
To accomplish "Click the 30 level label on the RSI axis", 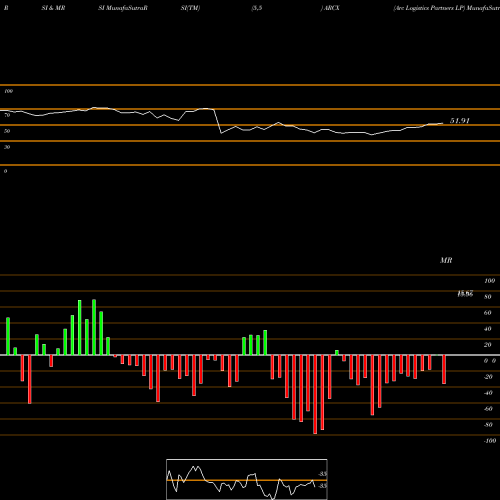I will pos(7,147).
